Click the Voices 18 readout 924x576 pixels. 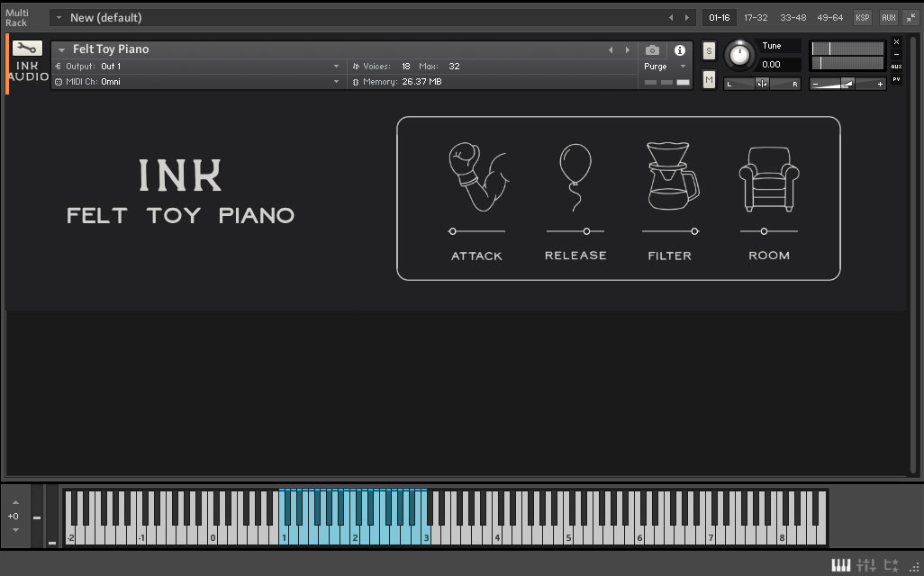pos(381,66)
